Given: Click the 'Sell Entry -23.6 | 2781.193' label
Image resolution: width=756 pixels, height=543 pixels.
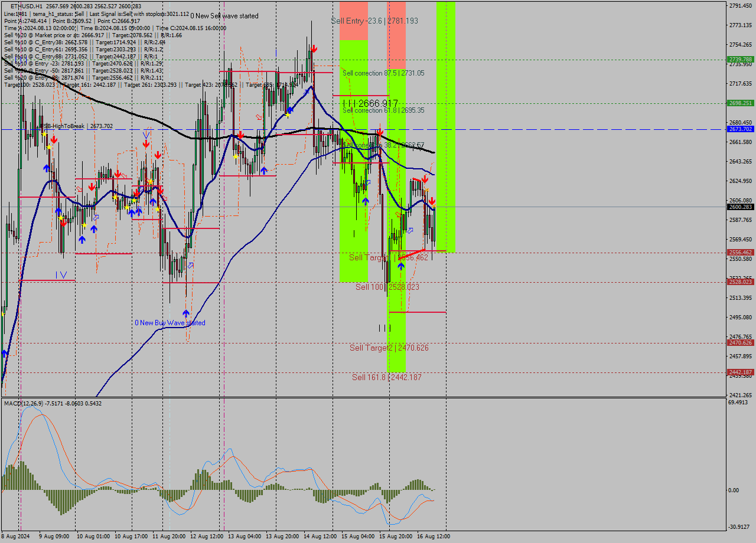Looking at the screenshot, I should [x=374, y=21].
